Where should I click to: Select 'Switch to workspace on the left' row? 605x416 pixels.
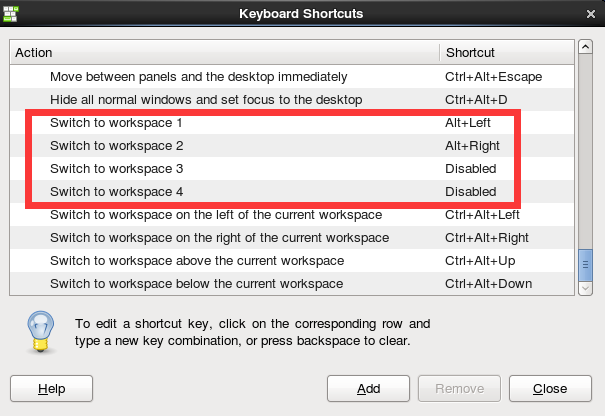[215, 214]
